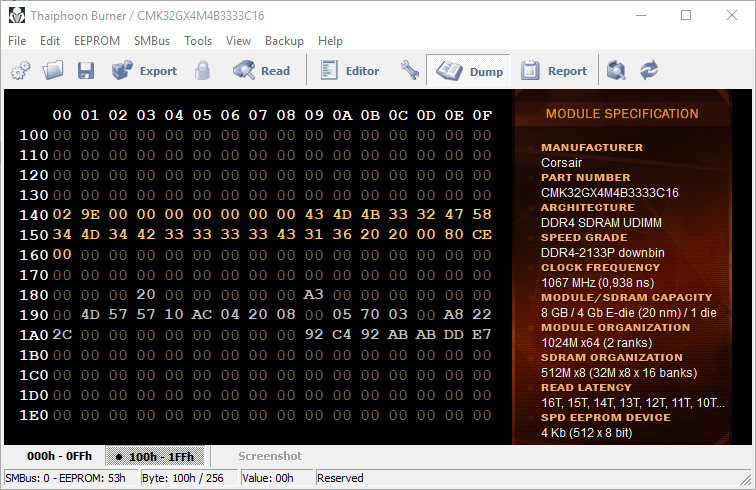
Task: Open the File menu
Action: point(17,41)
